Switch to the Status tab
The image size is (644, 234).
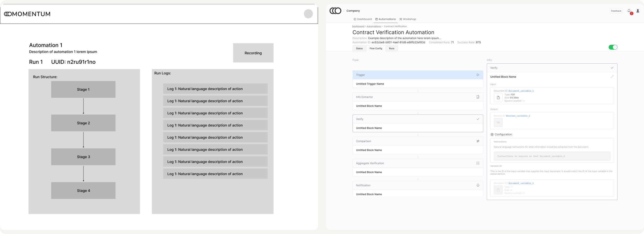tap(359, 49)
